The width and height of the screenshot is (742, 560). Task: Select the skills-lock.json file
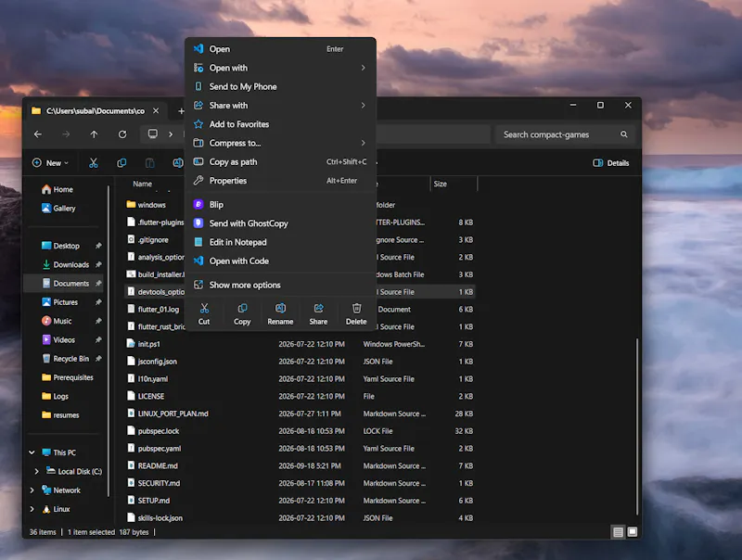click(300, 518)
